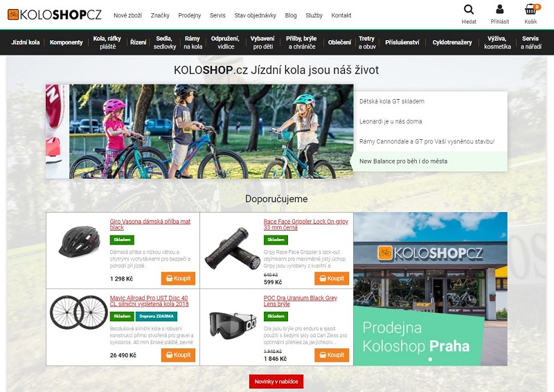This screenshot has height=392, width=554.
Task: Click the search magnifier icon
Action: (x=469, y=10)
